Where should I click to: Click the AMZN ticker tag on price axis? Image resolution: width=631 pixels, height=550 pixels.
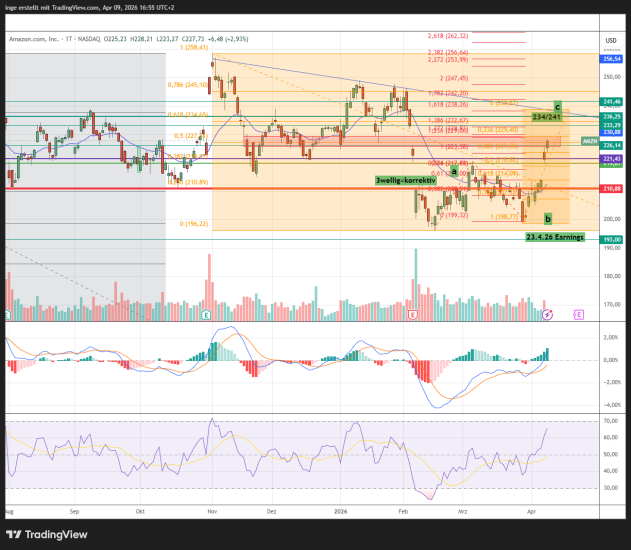(589, 141)
